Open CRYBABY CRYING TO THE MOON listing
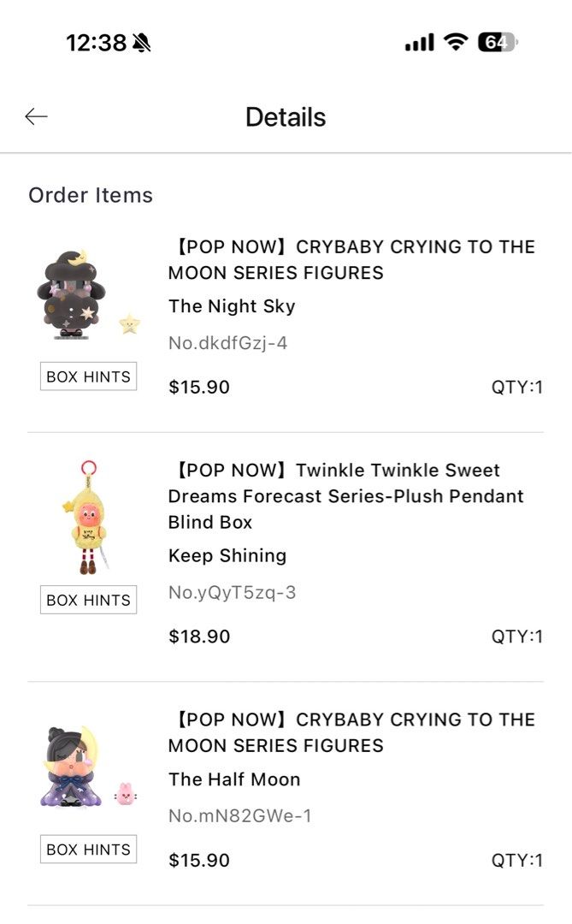The height and width of the screenshot is (924, 572). pos(352,259)
